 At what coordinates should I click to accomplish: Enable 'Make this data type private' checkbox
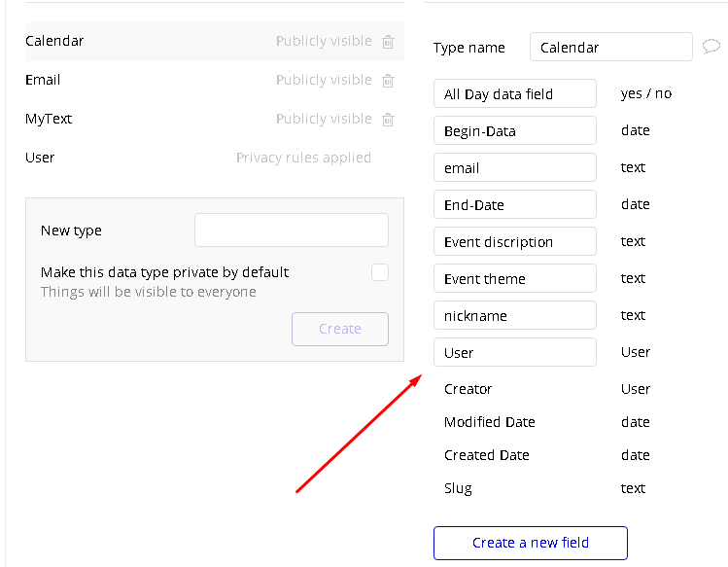coord(380,272)
